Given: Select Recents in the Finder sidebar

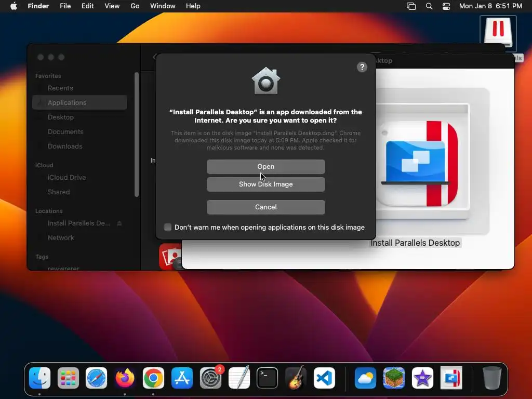Looking at the screenshot, I should click(79, 88).
